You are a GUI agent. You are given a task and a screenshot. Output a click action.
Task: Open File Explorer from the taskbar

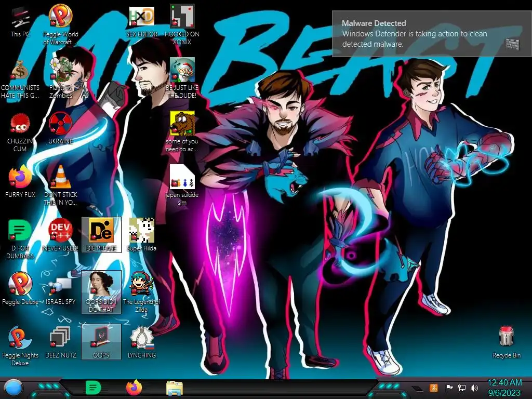pos(175,389)
